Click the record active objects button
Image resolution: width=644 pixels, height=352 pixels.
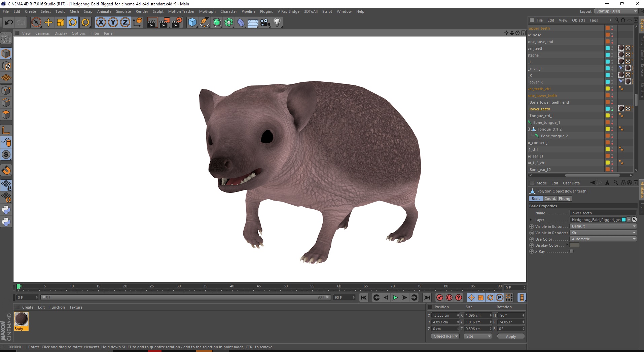coord(440,297)
